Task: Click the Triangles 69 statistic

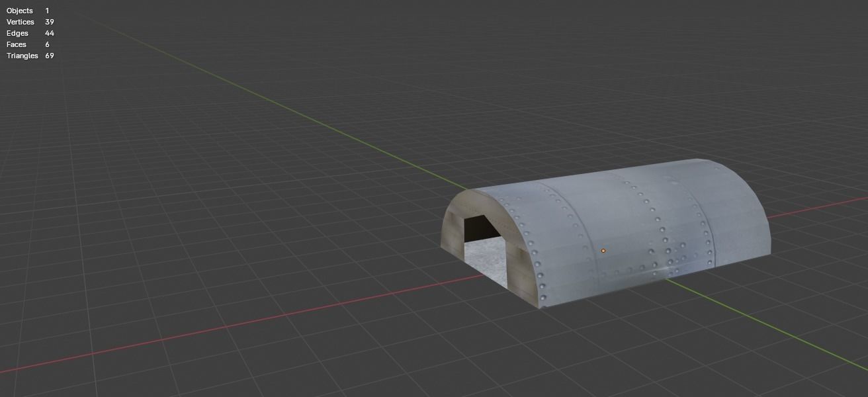Action: 30,56
